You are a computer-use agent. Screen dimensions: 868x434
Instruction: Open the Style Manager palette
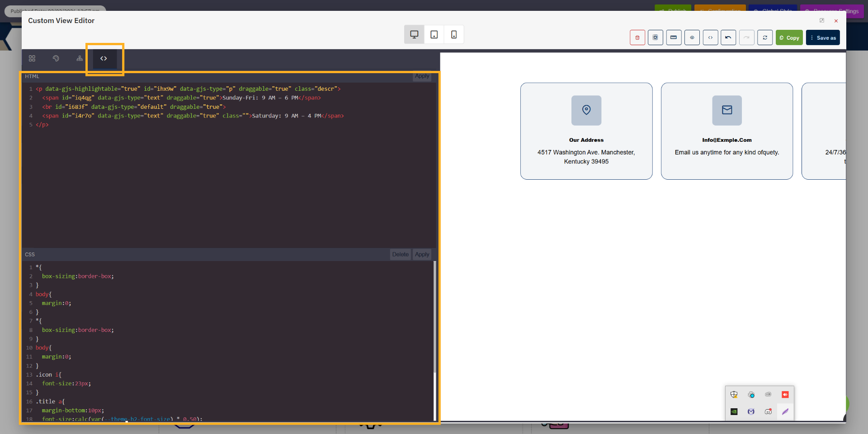[x=56, y=58]
